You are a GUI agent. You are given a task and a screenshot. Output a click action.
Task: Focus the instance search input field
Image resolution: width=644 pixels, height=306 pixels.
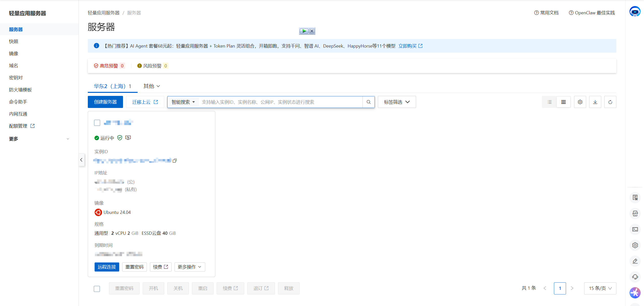pyautogui.click(x=280, y=102)
